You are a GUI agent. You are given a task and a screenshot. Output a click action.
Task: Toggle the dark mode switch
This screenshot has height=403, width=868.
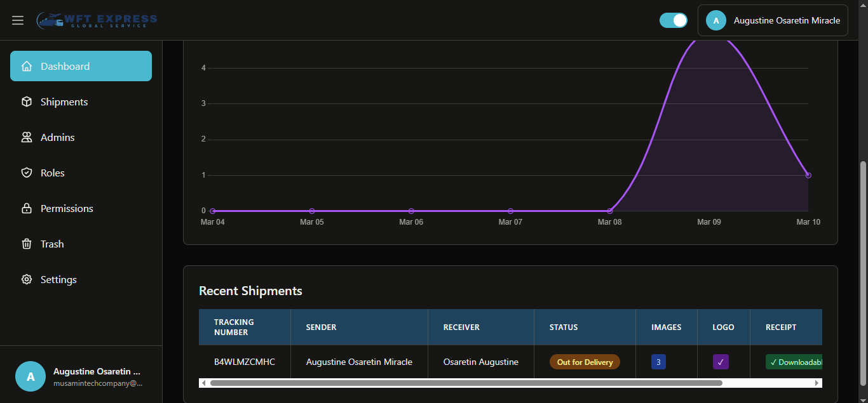(x=673, y=20)
